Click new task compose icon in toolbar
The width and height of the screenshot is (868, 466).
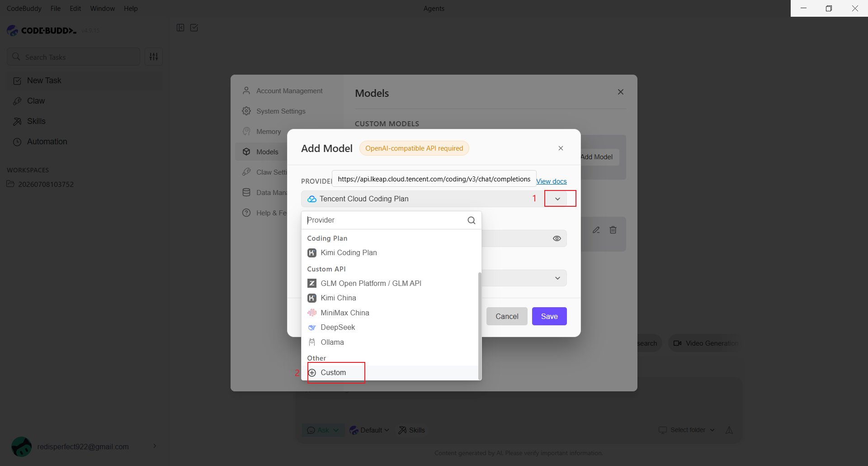pos(194,28)
